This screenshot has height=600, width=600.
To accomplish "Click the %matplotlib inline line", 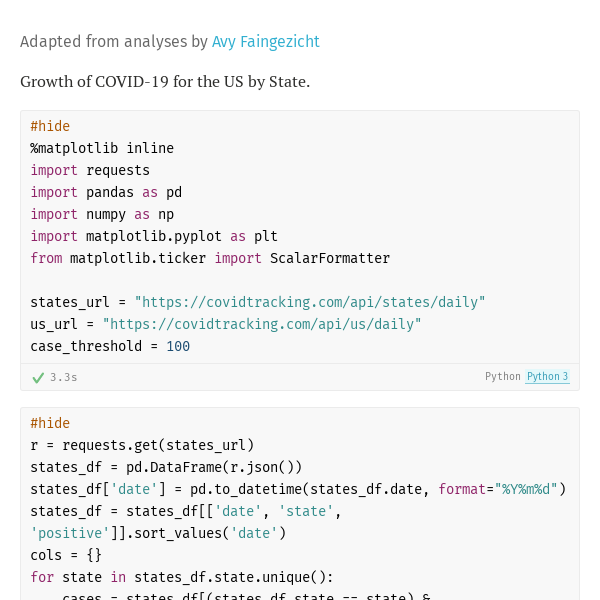I will (102, 148).
